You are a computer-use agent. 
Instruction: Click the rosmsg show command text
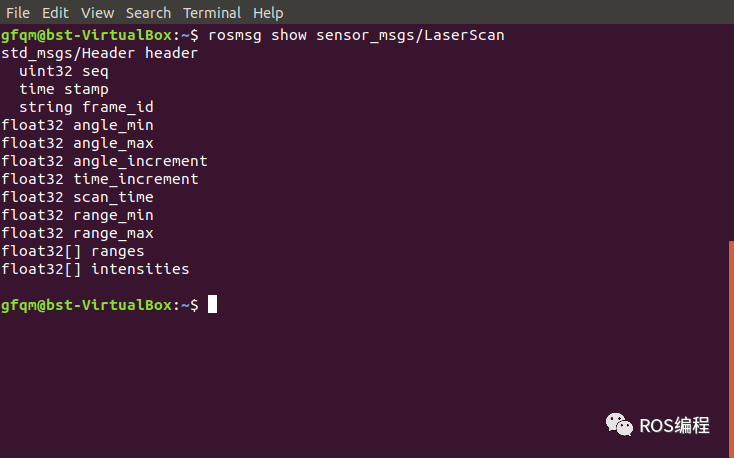coord(356,35)
